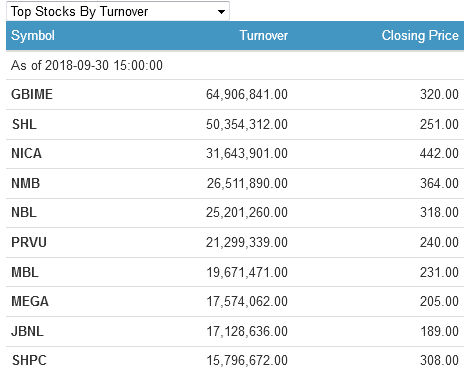Open the PRVU stock symbol

29,242
